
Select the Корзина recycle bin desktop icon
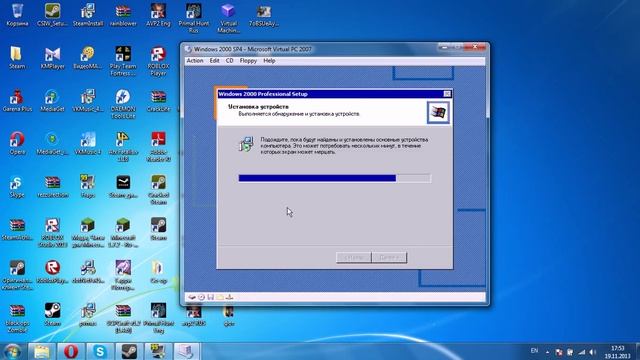click(x=17, y=15)
